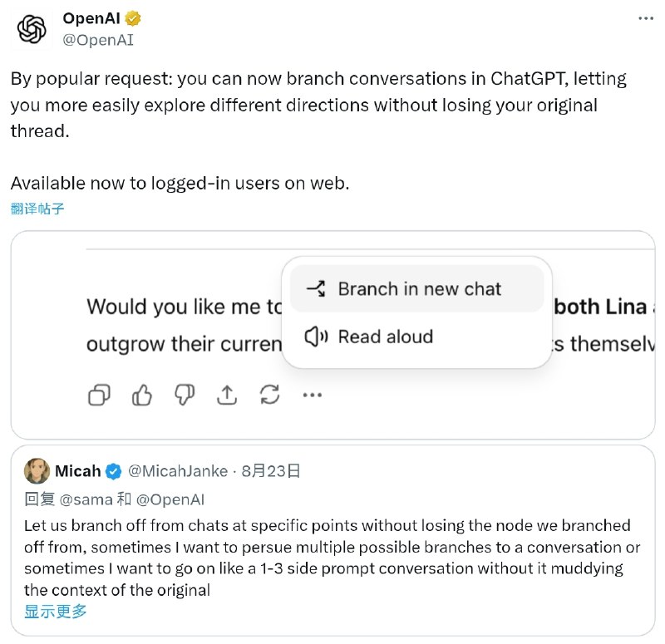Toggle thumbs up on the ChatGPT response
The height and width of the screenshot is (644, 665).
click(141, 395)
